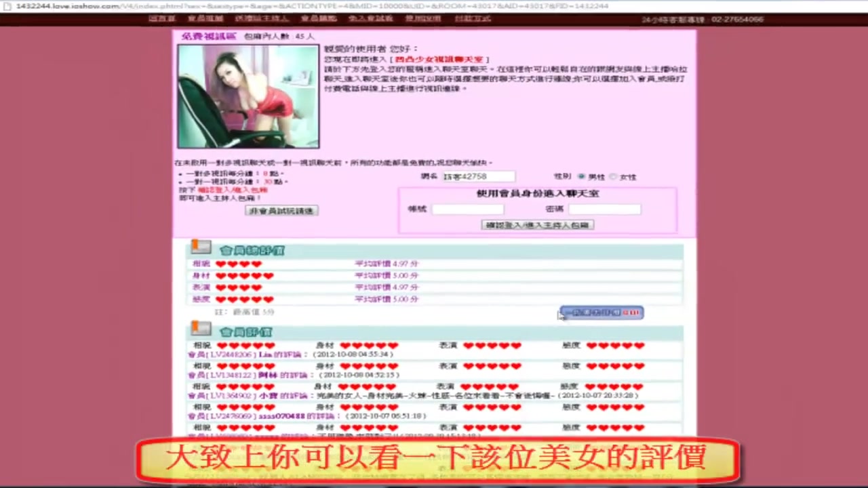Click the blue floating badge below the ratings
The image size is (868, 488).
pos(601,312)
